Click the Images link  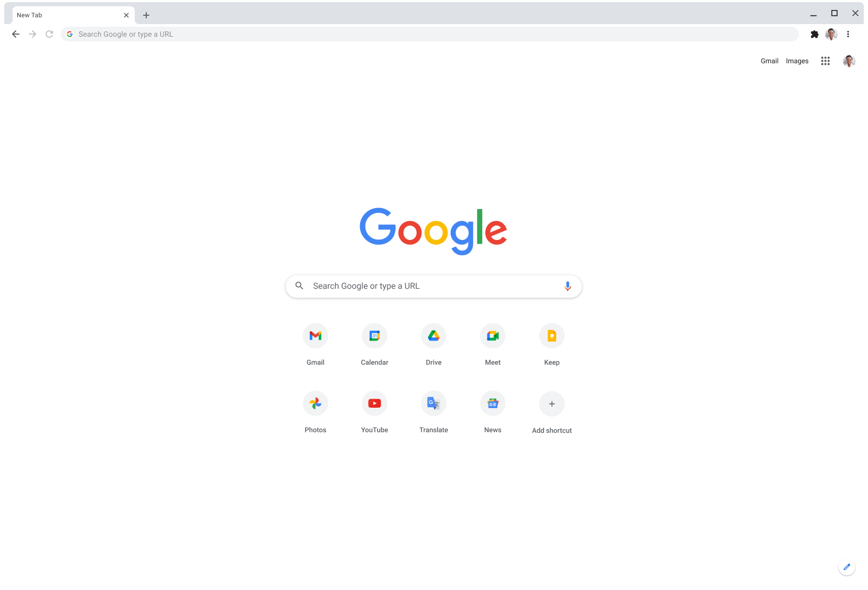[797, 61]
